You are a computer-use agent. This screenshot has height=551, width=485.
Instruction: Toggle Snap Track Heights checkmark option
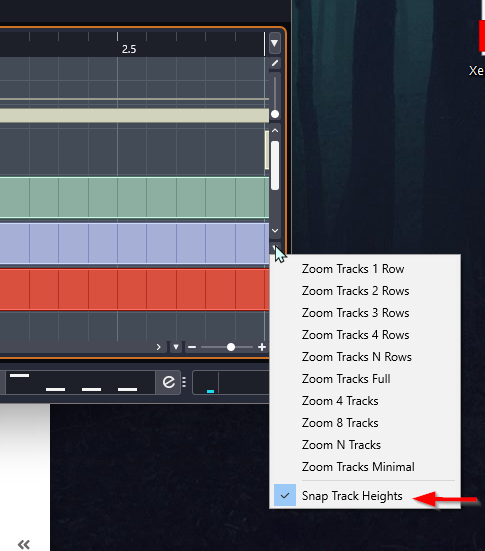click(x=365, y=496)
